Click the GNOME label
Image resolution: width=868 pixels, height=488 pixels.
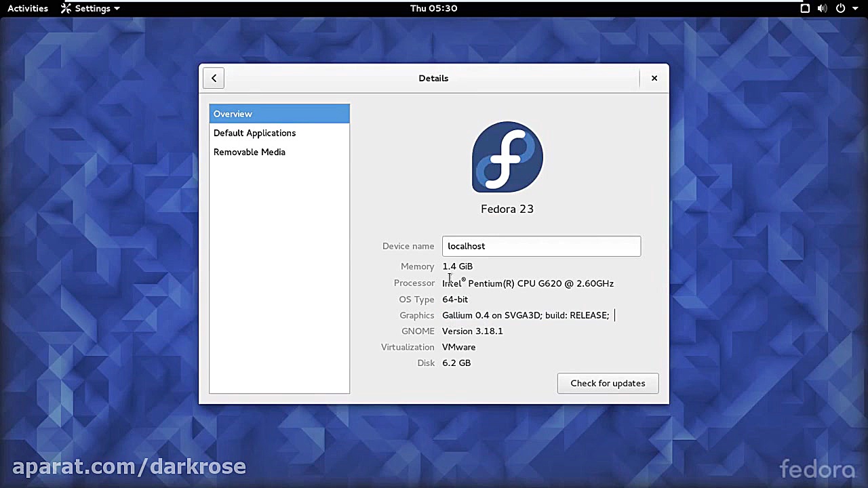click(418, 331)
